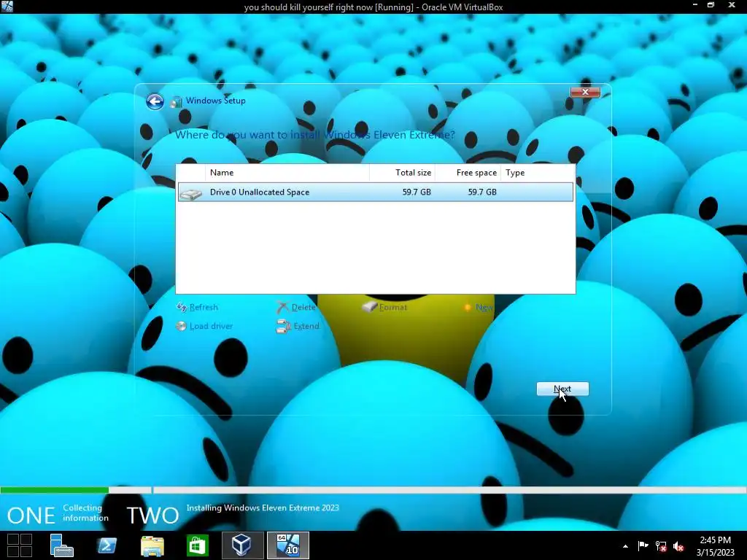Click the 59.7 GB total size value

click(417, 192)
